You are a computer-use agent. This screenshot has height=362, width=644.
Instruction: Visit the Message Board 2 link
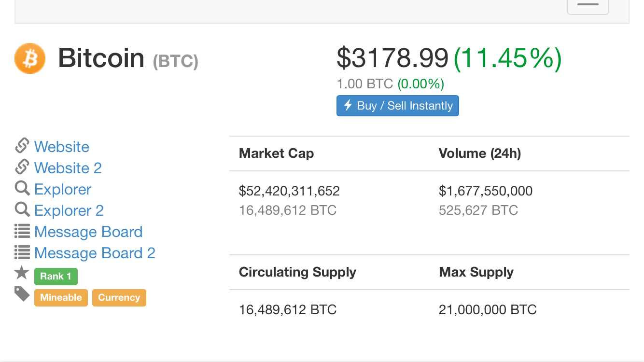95,253
